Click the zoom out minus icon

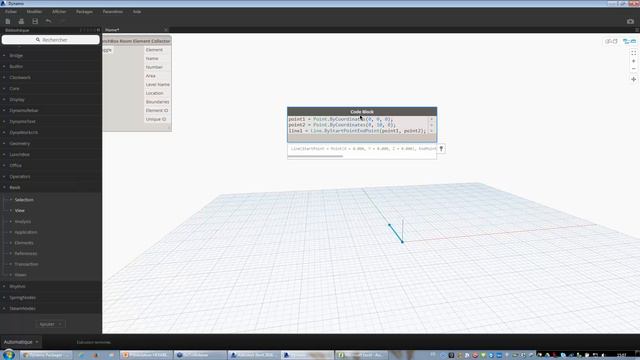tap(633, 69)
